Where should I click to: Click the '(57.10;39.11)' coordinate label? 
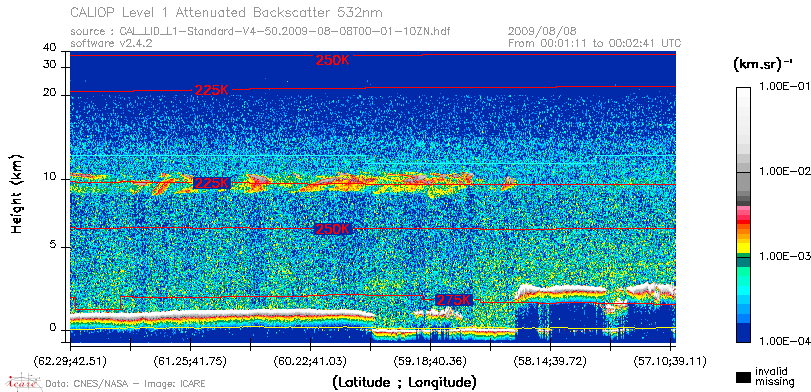(670, 361)
